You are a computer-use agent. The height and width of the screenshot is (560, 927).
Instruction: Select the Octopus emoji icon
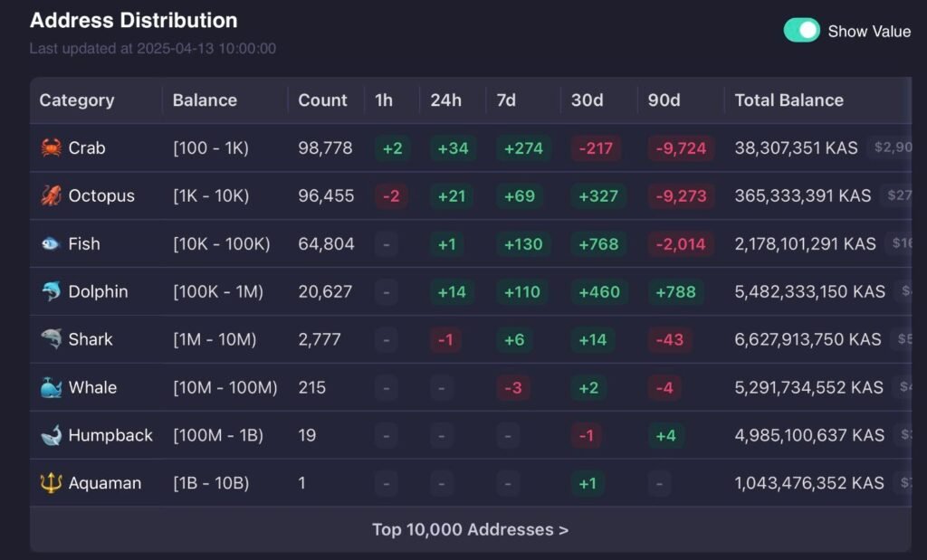pyautogui.click(x=51, y=195)
